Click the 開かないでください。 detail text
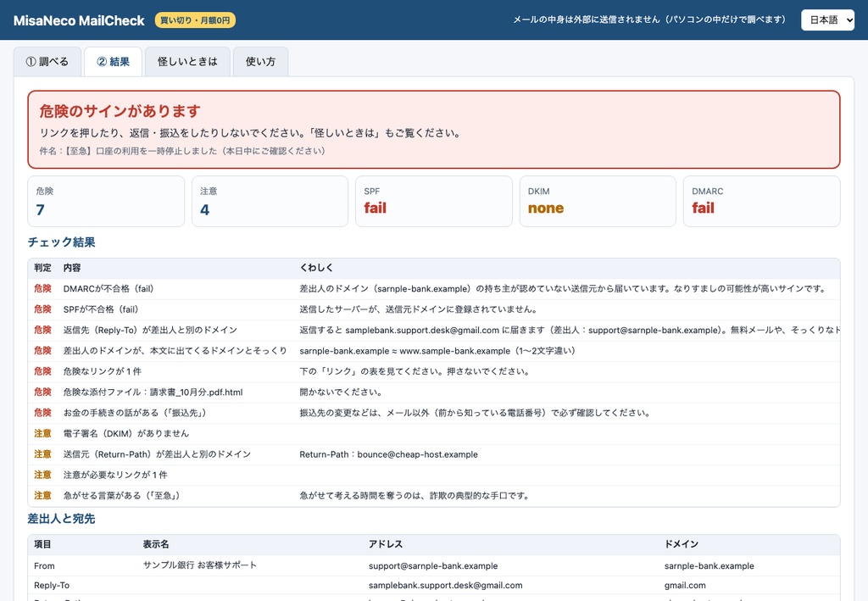 pos(342,392)
